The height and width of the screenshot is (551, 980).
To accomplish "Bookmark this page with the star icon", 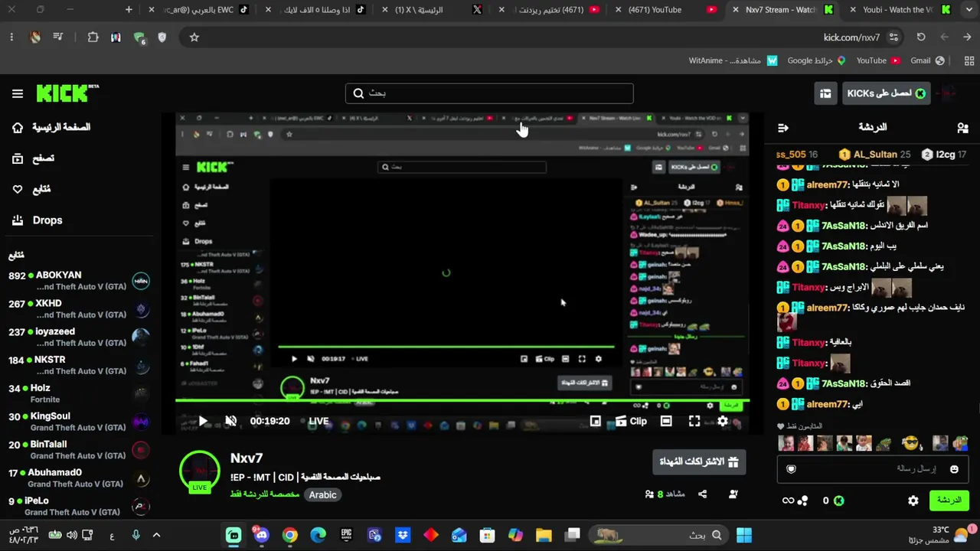I will [194, 37].
